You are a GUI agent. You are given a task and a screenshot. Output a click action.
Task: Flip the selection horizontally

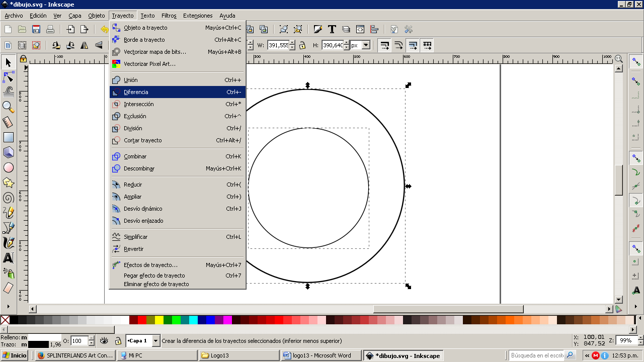click(85, 45)
